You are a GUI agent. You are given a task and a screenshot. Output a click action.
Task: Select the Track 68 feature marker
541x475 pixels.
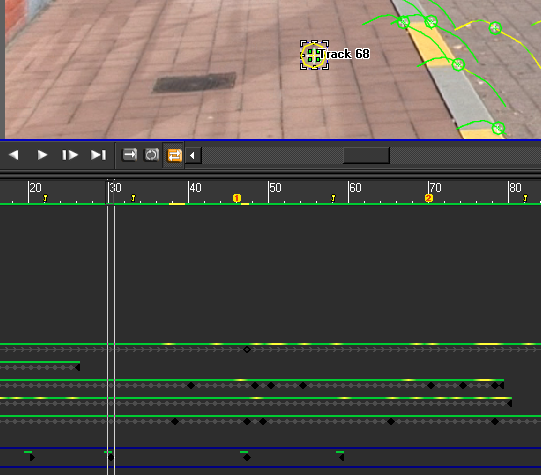point(314,55)
